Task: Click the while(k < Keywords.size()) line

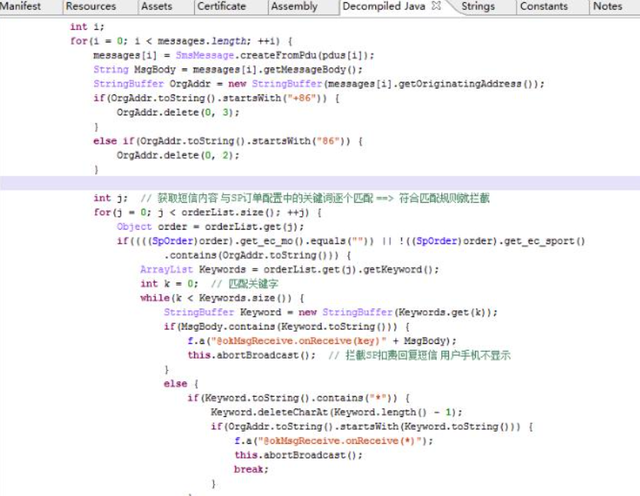Action: (x=222, y=298)
